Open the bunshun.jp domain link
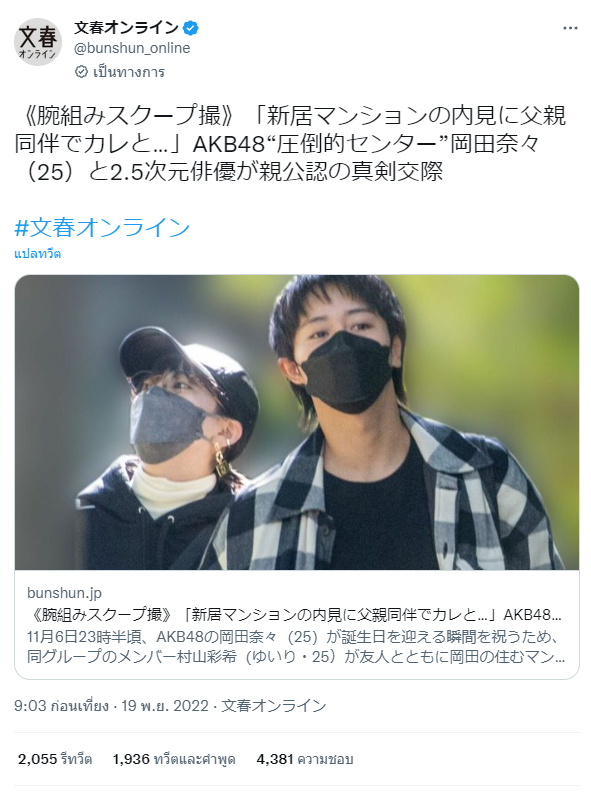 [x=64, y=592]
